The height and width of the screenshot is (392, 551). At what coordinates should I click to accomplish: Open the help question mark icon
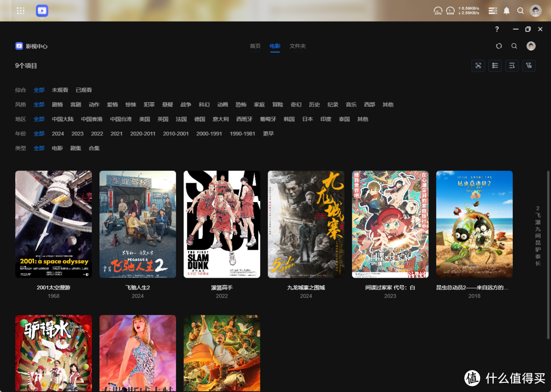497,29
